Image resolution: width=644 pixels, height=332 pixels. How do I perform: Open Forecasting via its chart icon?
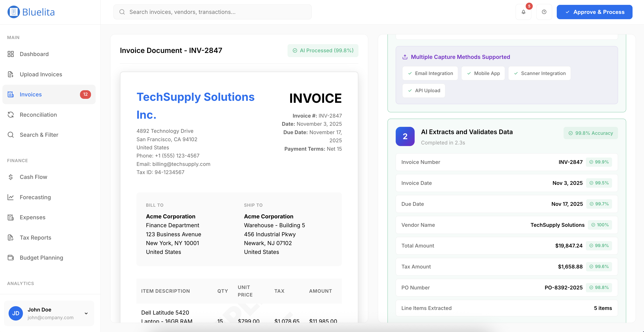11,197
